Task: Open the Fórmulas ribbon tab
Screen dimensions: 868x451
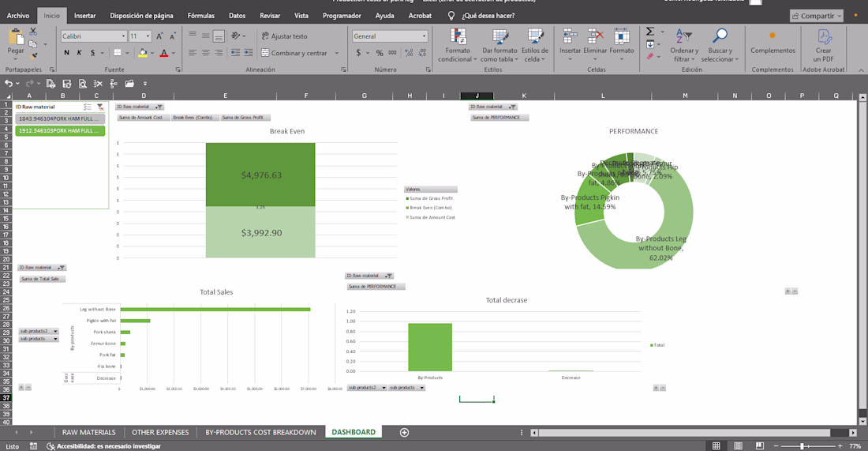Action: [200, 16]
